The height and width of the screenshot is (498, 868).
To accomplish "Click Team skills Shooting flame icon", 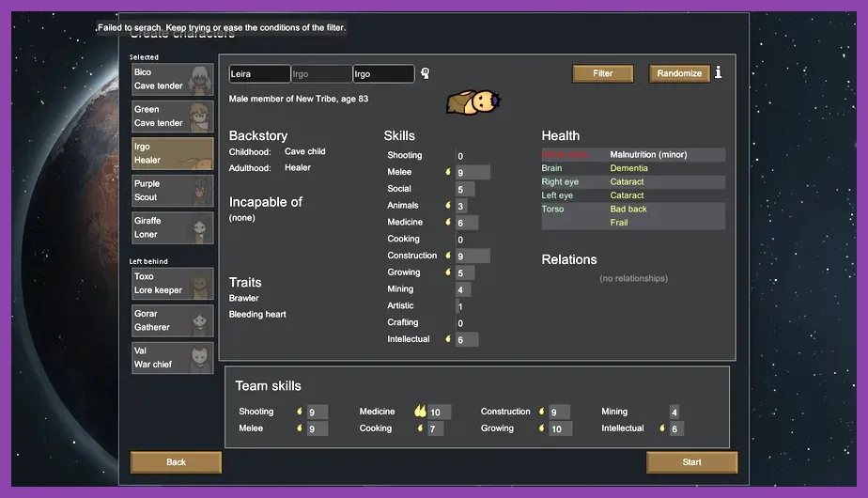I will click(x=300, y=411).
